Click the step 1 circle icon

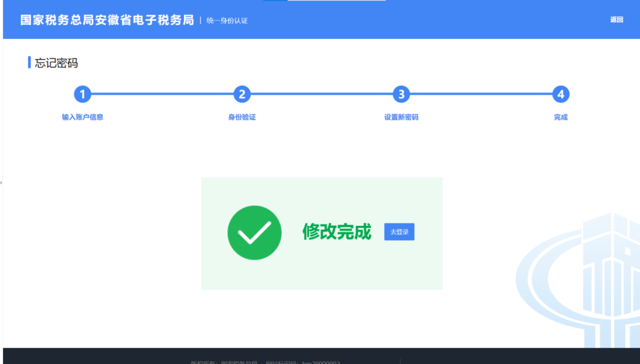(82, 94)
